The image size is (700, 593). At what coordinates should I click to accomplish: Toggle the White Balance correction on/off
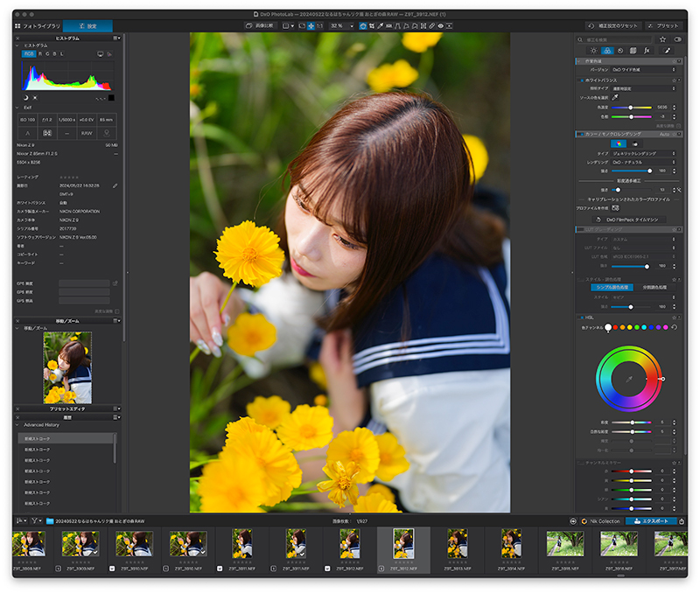[x=581, y=80]
